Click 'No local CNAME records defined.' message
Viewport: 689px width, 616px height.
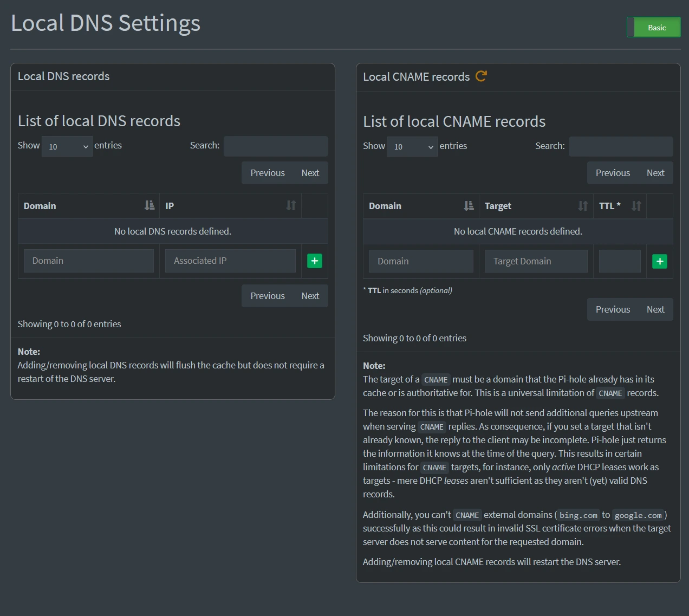[x=518, y=231]
